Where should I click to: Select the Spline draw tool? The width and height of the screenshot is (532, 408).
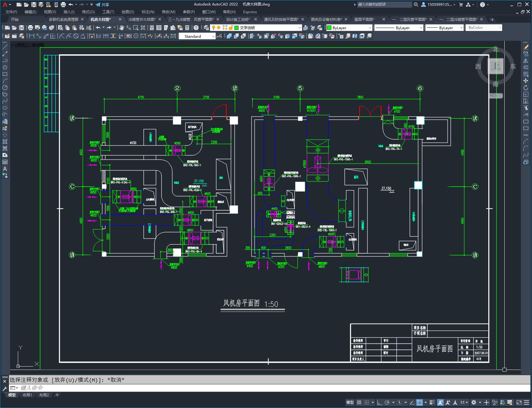(5, 101)
